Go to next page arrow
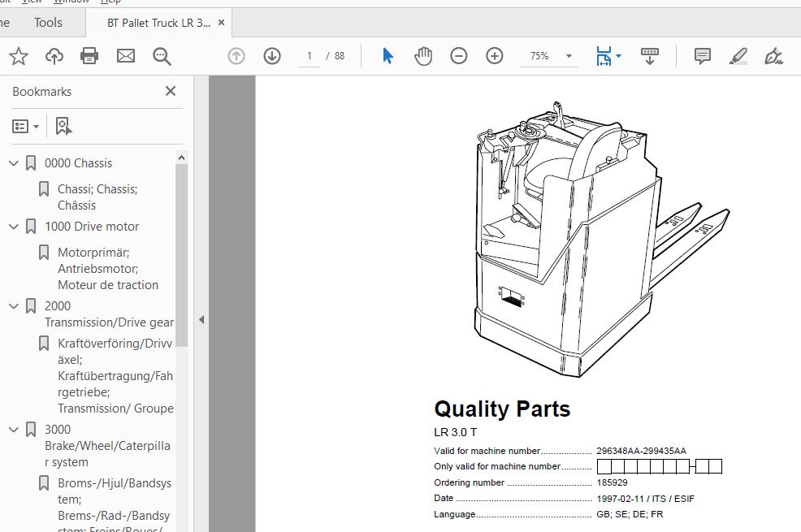801x532 pixels. (x=272, y=56)
